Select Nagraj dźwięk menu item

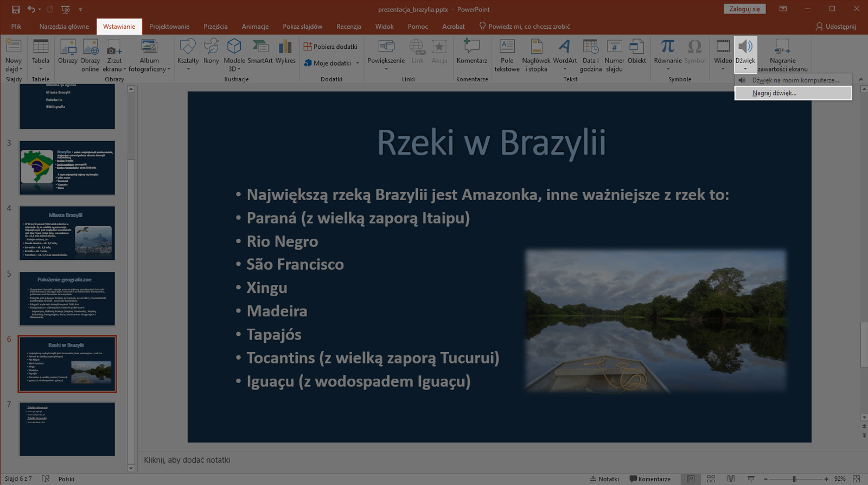tap(793, 93)
